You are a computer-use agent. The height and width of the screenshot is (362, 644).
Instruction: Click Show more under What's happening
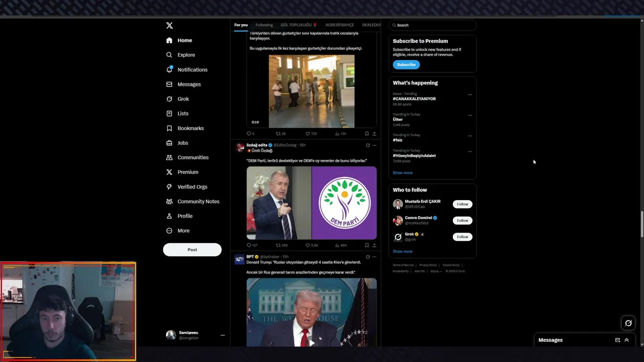[x=403, y=172]
